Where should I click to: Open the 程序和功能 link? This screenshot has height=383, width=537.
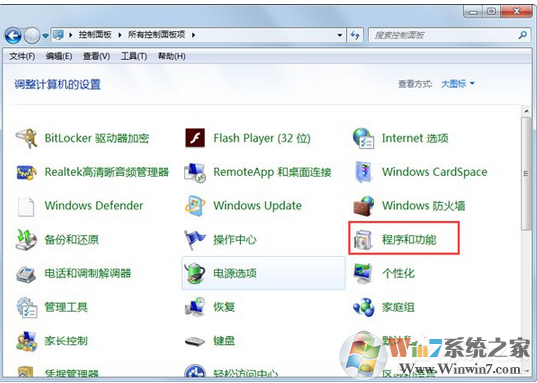[x=409, y=240]
